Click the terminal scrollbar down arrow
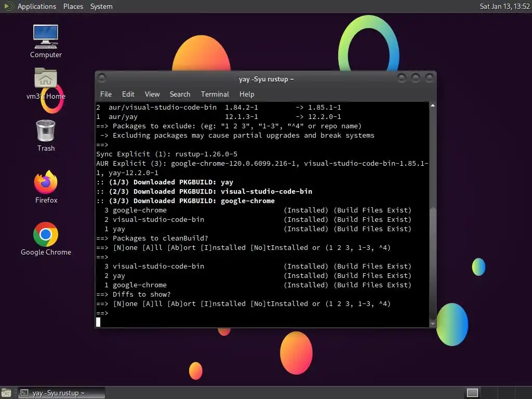 tap(433, 324)
